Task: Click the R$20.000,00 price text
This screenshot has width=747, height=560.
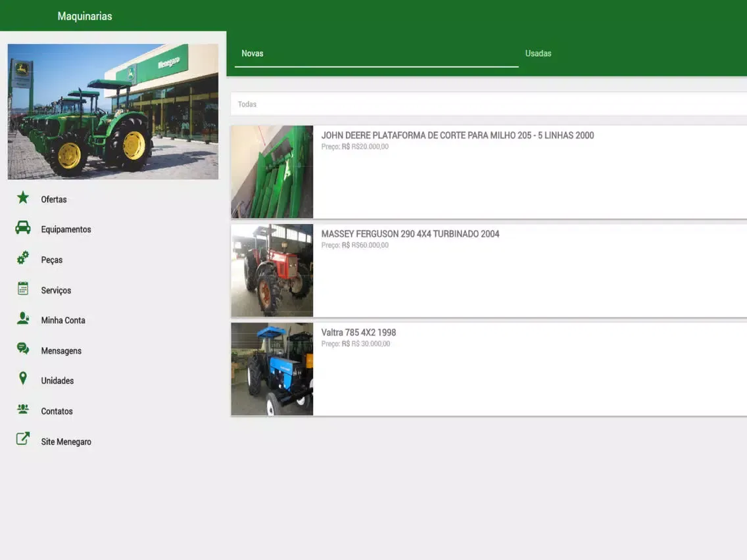Action: 370,147
